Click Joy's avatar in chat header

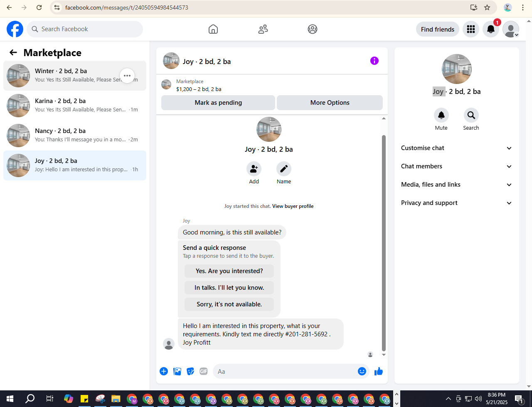[171, 61]
